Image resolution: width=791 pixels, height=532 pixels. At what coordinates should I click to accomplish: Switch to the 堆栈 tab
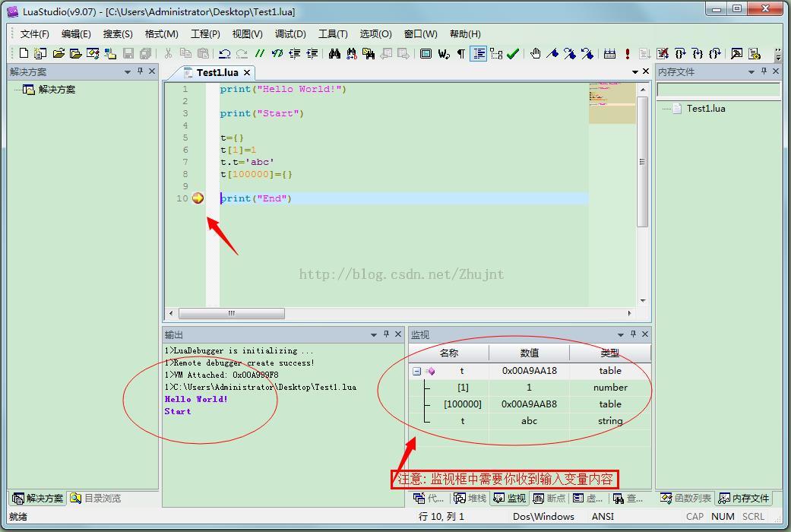click(470, 499)
